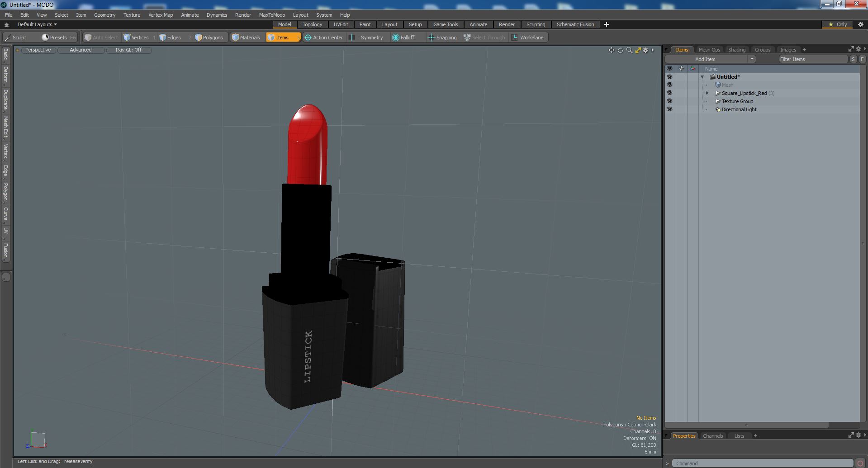
Task: Open the File menu
Action: (x=9, y=15)
